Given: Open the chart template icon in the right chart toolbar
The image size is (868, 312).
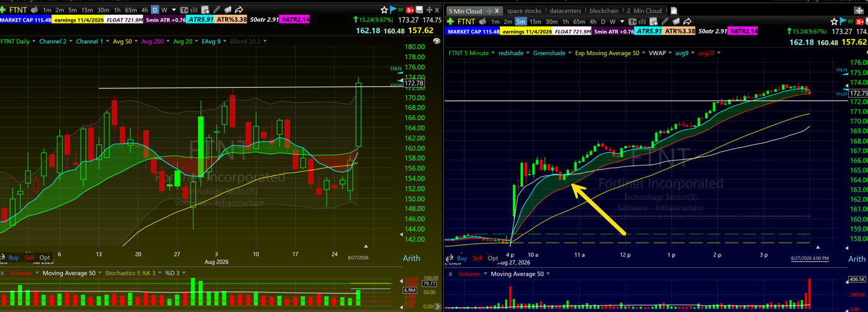Looking at the screenshot, I should [632, 22].
